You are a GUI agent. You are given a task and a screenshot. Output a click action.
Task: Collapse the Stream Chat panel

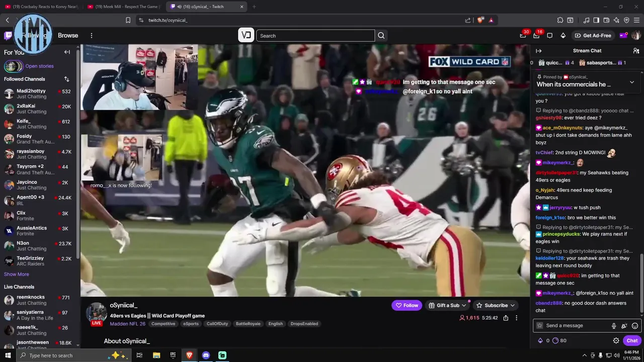(x=539, y=51)
